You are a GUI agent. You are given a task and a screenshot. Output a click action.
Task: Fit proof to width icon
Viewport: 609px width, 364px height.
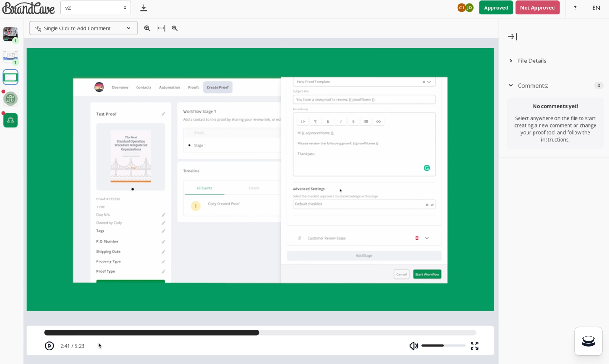[161, 28]
